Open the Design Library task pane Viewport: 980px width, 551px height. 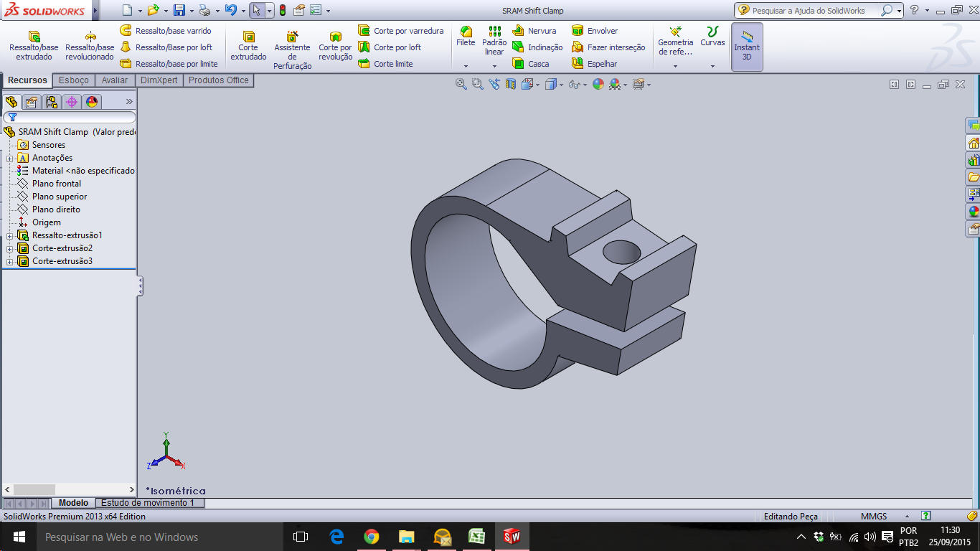pos(973,160)
